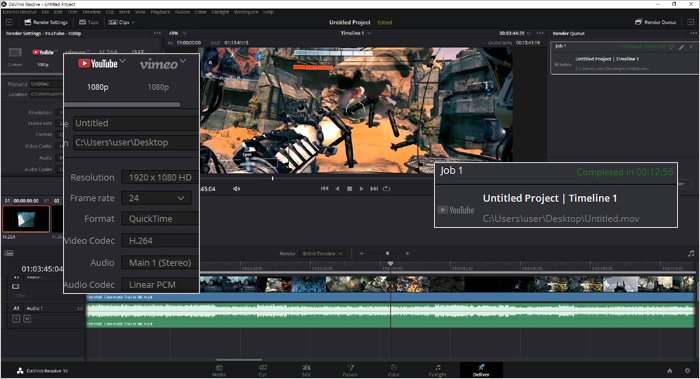This screenshot has height=379, width=700.
Task: Click the horizontal scrollbar below the timeline
Action: pos(239,359)
